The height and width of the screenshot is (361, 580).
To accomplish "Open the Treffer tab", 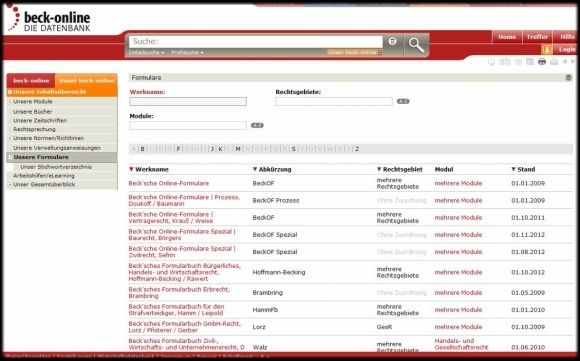I will 537,37.
